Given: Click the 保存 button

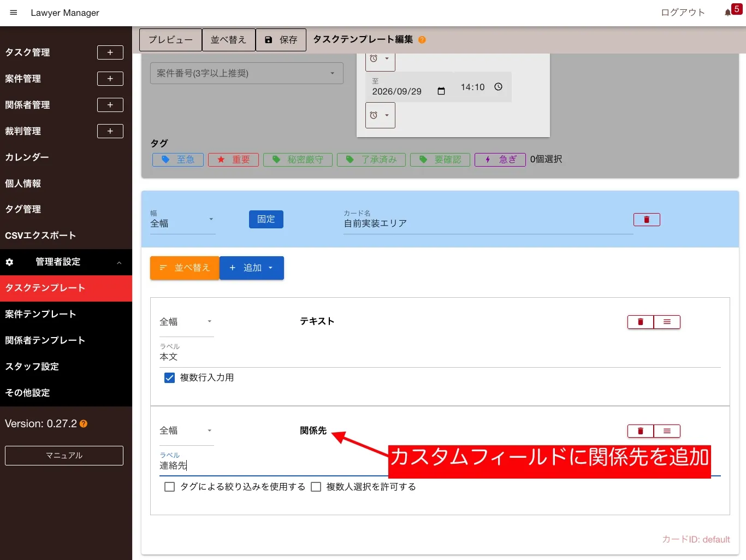Looking at the screenshot, I should pos(281,40).
